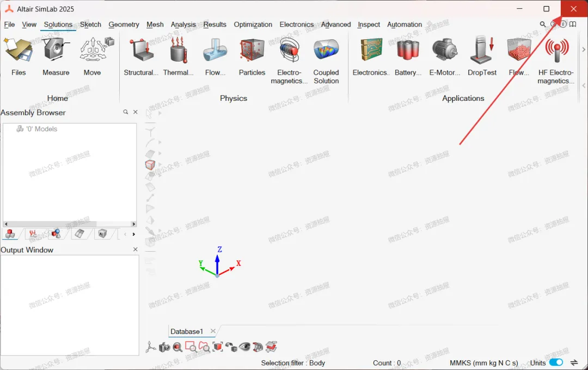588x370 pixels.
Task: Close the Assembly Browser panel
Action: coord(136,112)
